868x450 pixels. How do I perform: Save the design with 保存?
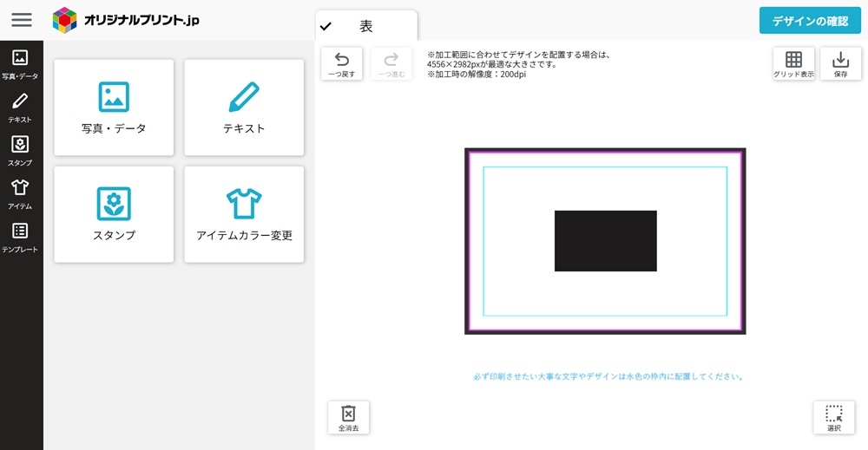(x=840, y=64)
